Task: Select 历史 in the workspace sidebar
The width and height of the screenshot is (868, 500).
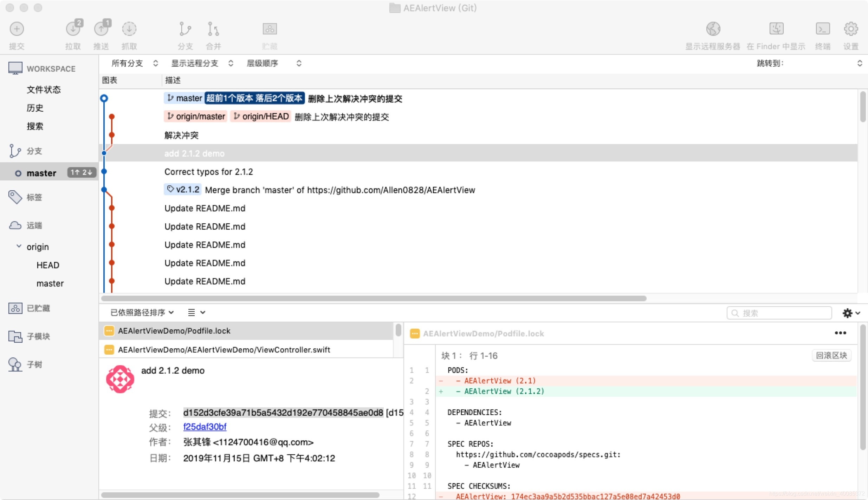Action: [35, 108]
